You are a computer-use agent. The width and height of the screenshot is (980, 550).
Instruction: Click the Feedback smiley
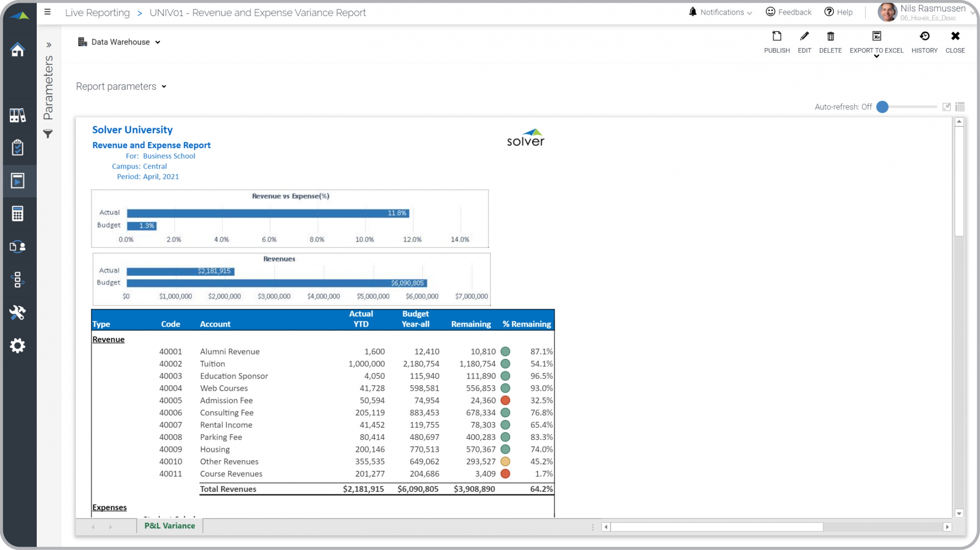pyautogui.click(x=770, y=12)
